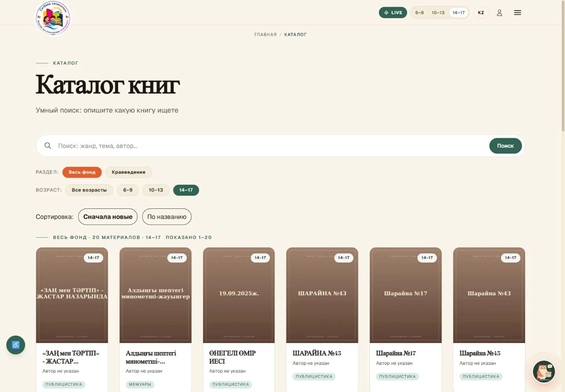565x392 pixels.
Task: Click the search magnifier icon
Action: 48,146
